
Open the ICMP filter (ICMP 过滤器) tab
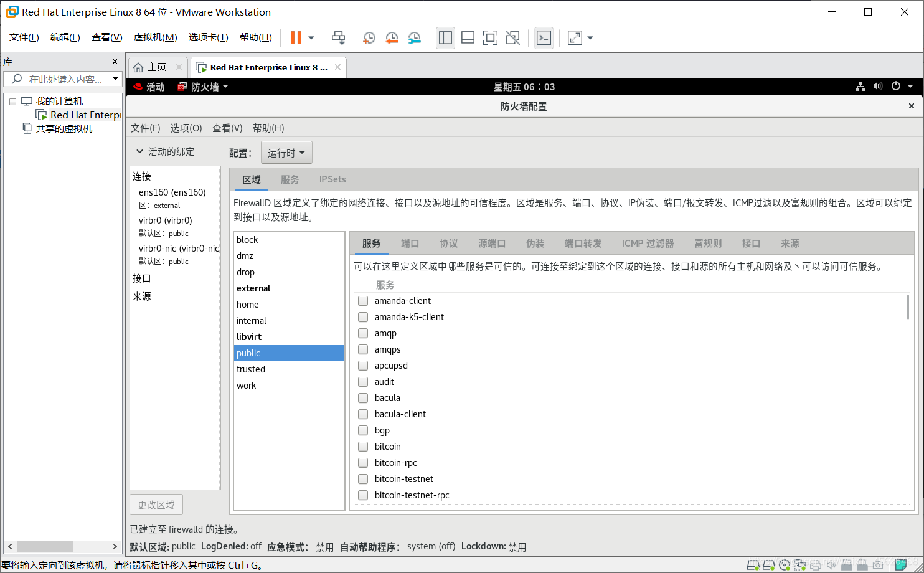click(x=648, y=244)
